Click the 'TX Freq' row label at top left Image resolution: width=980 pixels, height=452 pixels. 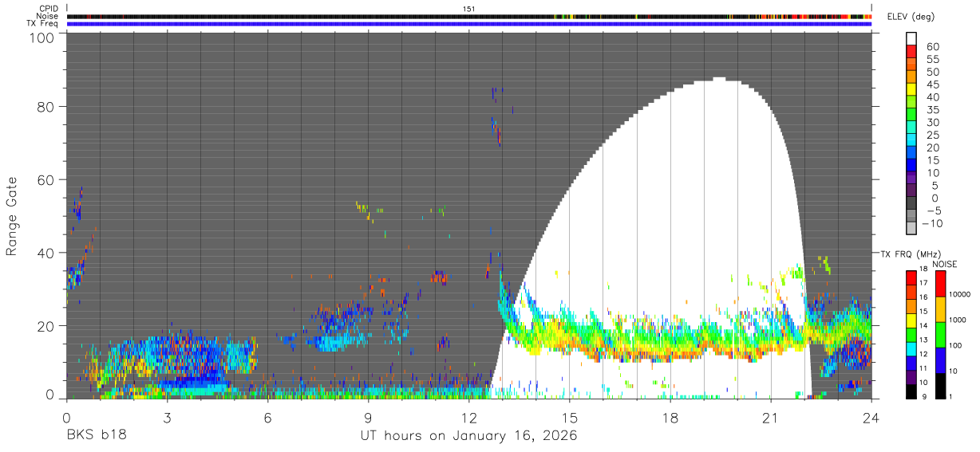coord(43,24)
